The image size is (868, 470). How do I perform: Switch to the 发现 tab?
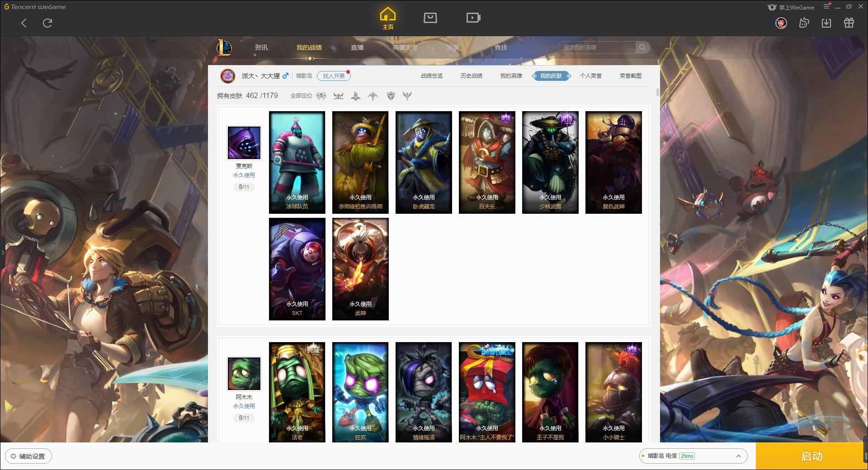click(453, 47)
